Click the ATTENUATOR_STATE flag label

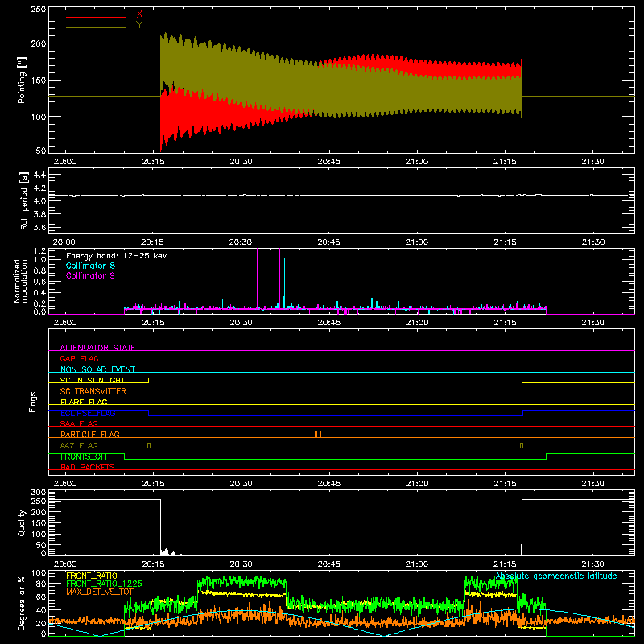(97, 348)
